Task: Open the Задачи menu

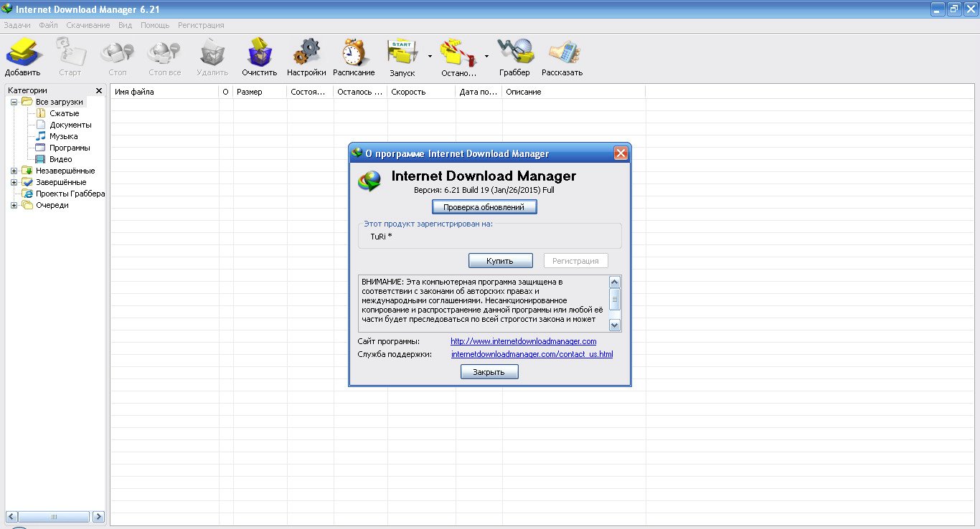Action: 17,25
